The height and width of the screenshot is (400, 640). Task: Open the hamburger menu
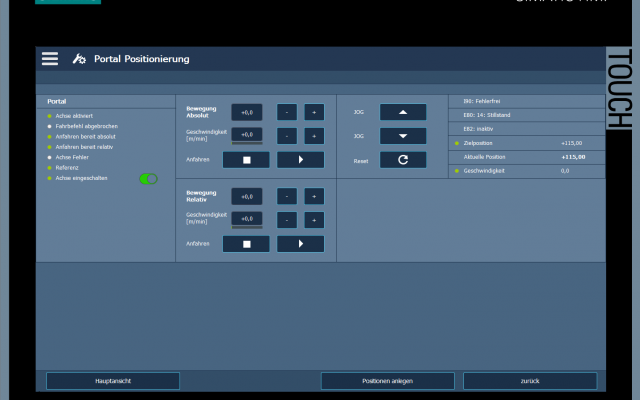click(50, 59)
